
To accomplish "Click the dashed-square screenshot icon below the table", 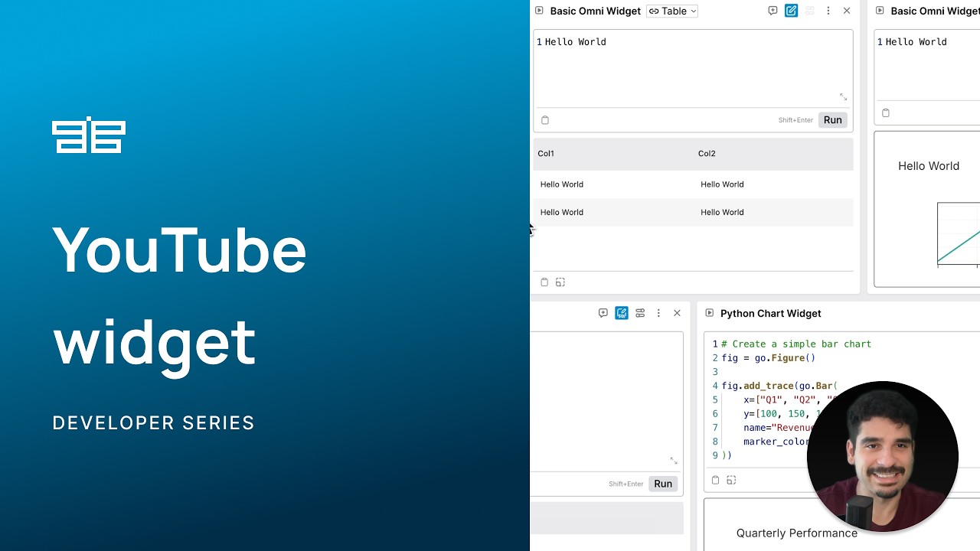I will pos(560,282).
